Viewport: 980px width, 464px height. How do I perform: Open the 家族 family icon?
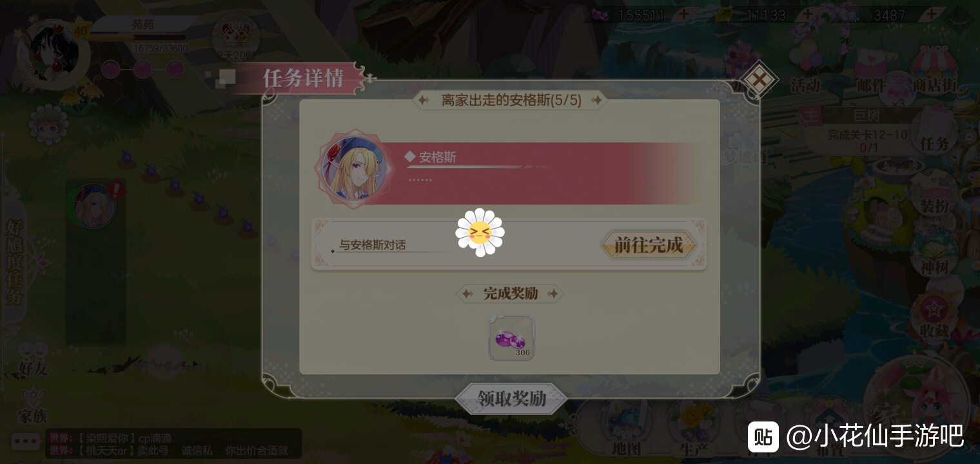click(32, 406)
